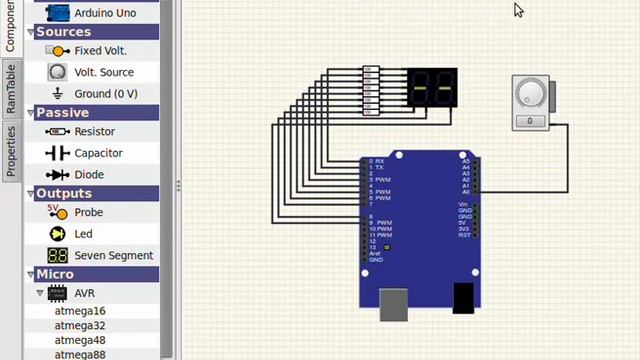Click the Led label

83,234
